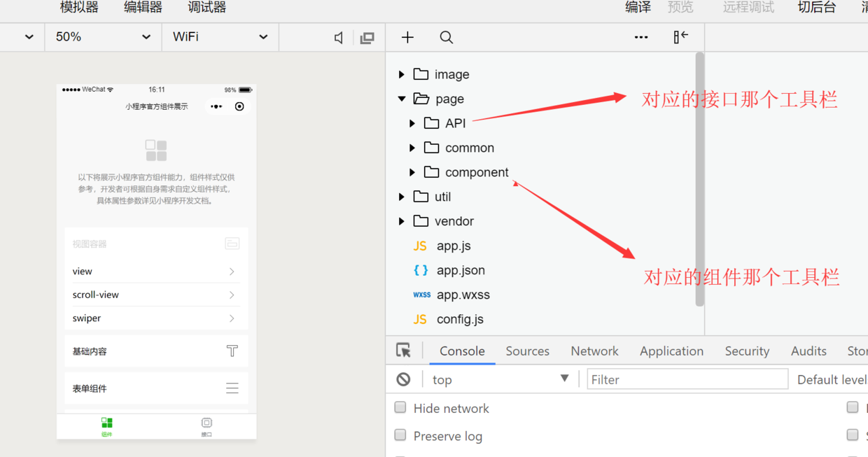Click the braces icon of app.json

(421, 270)
